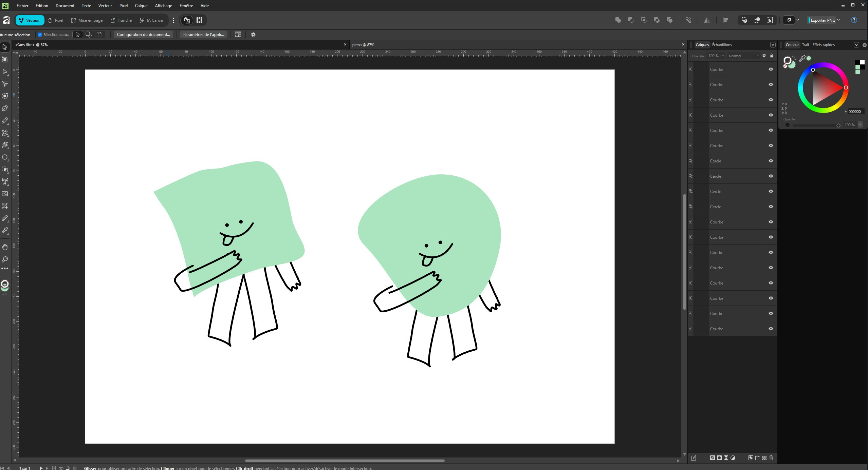Switch to Mise en page studio
Viewport: 868px width, 470px height.
click(87, 20)
